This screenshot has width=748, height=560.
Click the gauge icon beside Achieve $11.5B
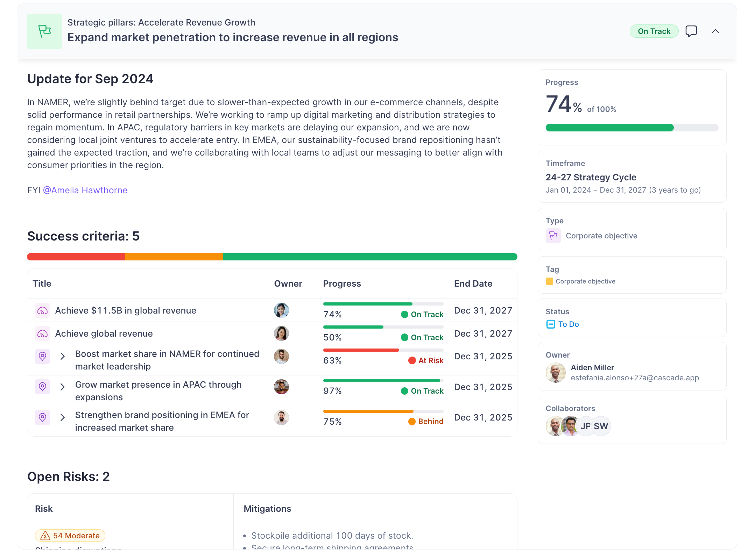click(x=42, y=310)
